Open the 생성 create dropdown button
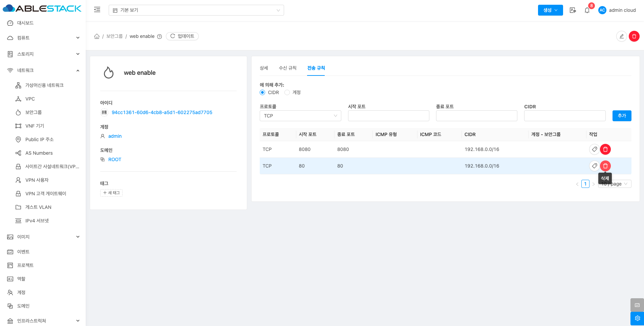The image size is (644, 326). coord(550,10)
